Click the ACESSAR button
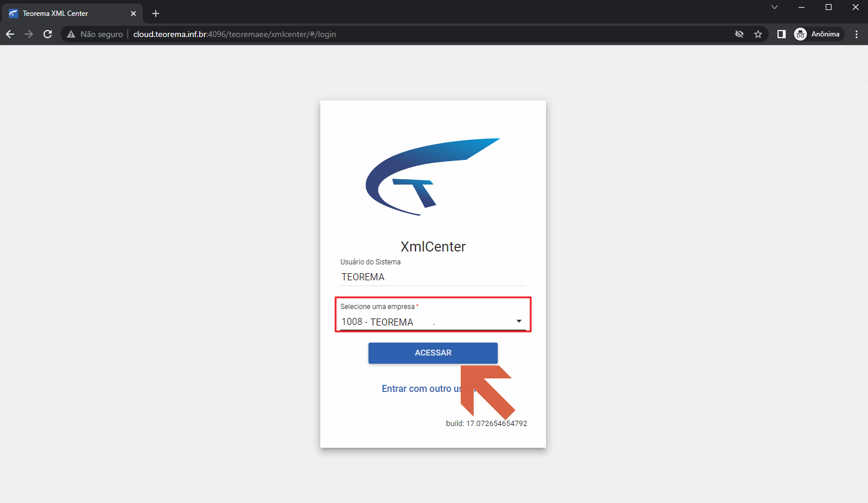 [x=433, y=353]
